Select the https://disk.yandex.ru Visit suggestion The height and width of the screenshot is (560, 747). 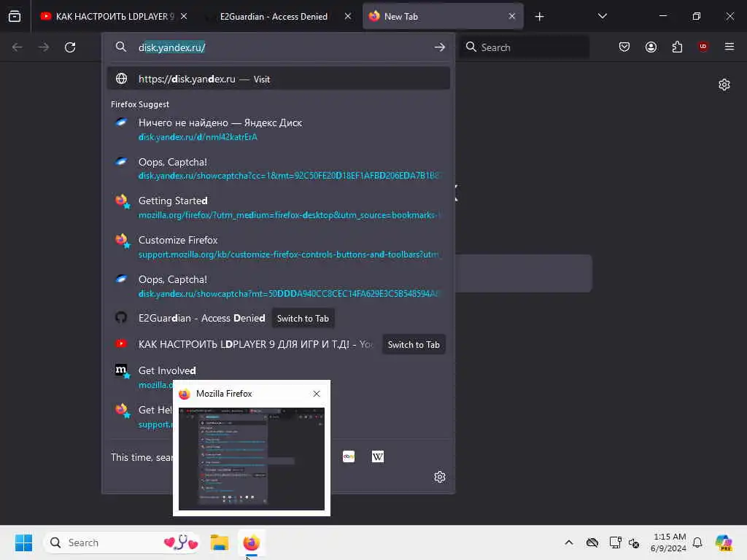[278, 79]
